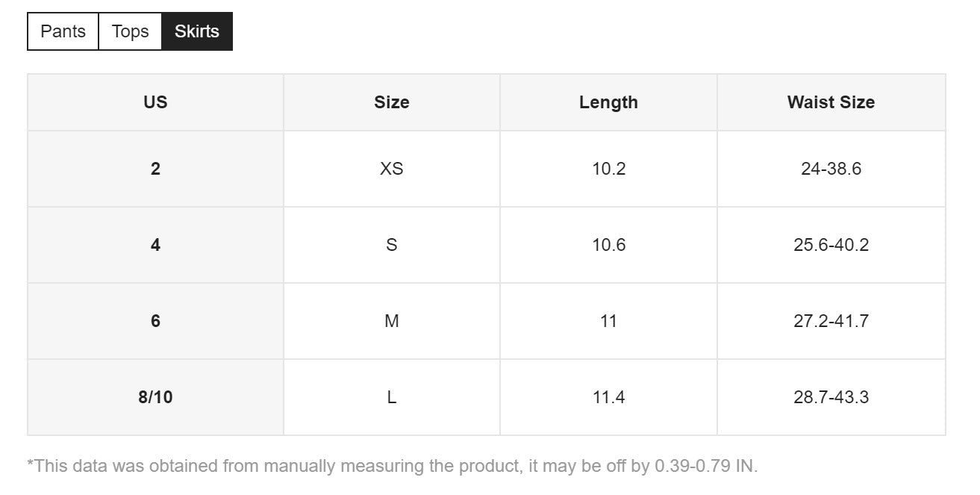
Task: Select the Skirts tab
Action: click(197, 31)
